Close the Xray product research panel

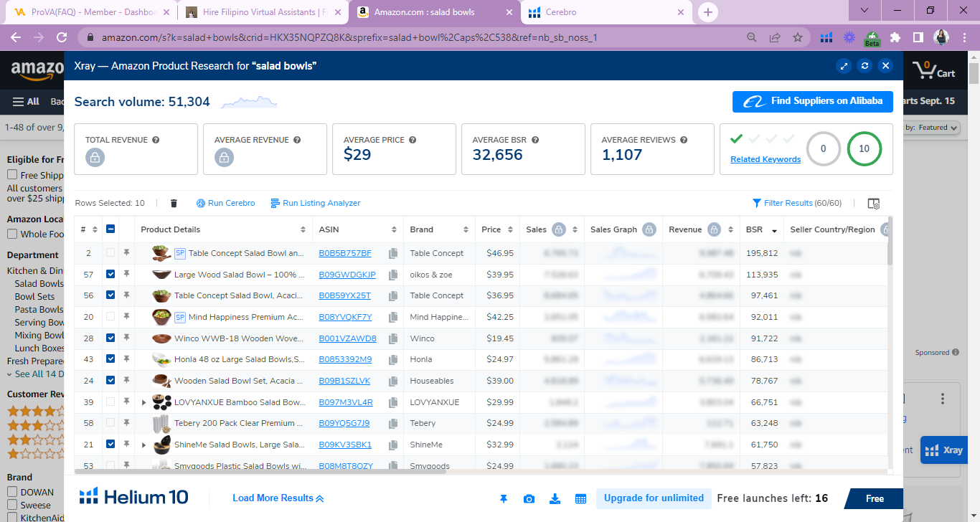886,66
